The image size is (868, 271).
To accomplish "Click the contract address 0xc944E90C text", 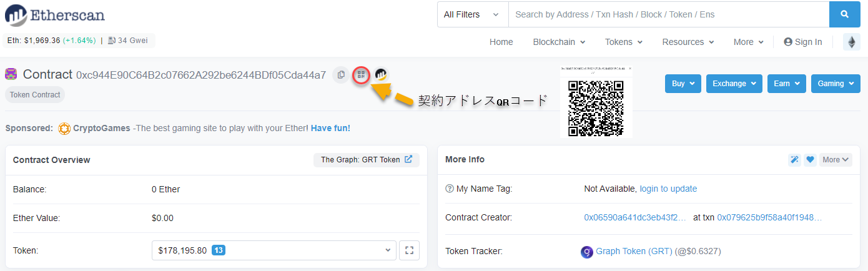I will [x=201, y=75].
